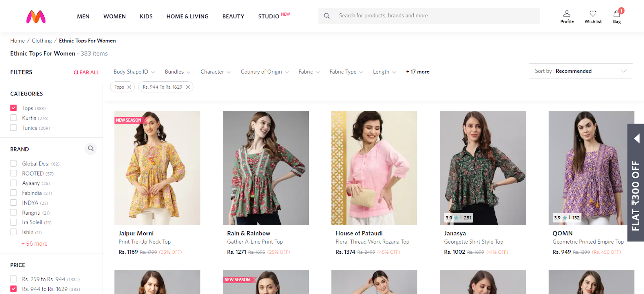Open the House of Pataudi top image
The image size is (644, 294).
click(374, 168)
